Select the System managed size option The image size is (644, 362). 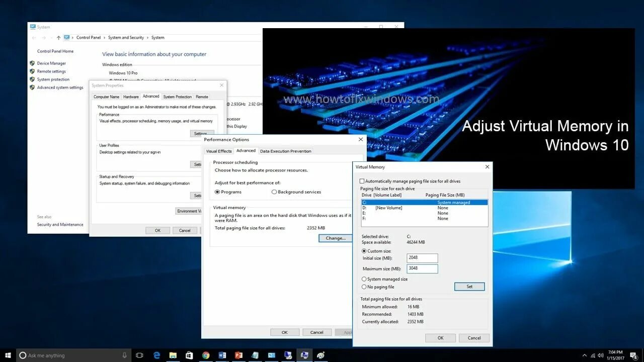coord(364,279)
